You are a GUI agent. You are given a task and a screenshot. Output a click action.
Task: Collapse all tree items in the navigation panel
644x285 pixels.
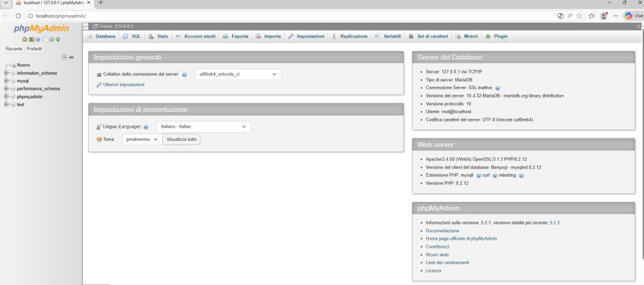[64, 57]
